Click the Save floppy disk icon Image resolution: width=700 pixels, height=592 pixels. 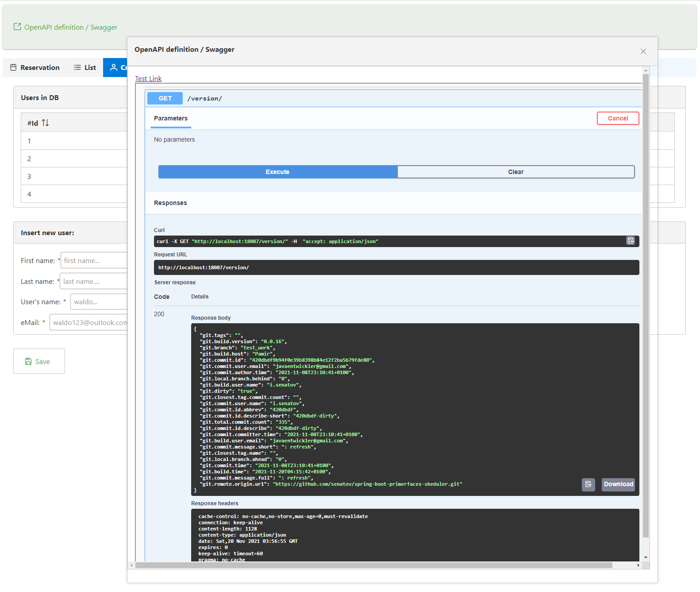28,361
